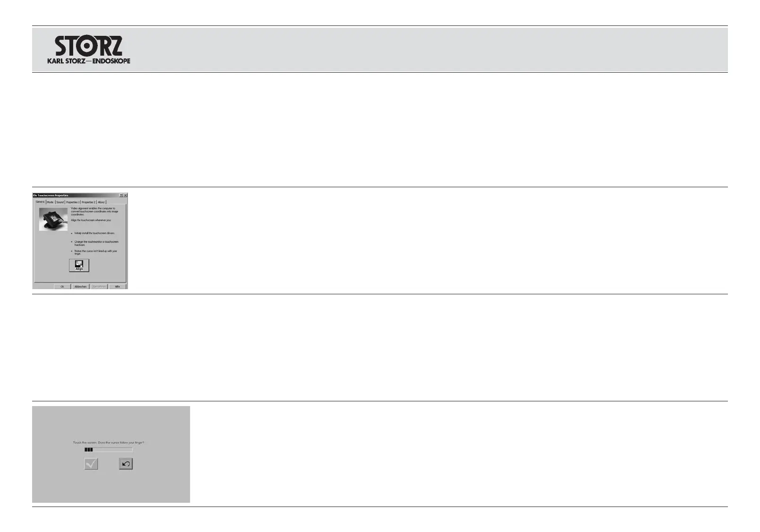Click the touchmonitor photo in dialog

coord(53,219)
